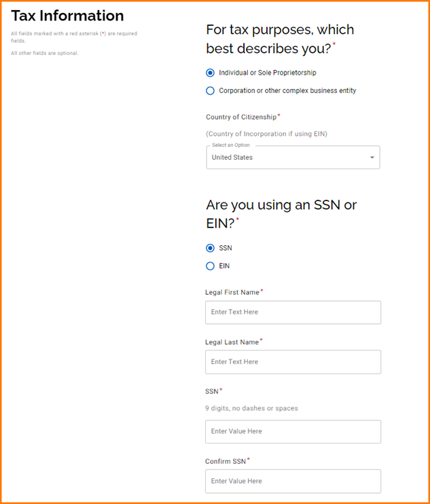Image resolution: width=430 pixels, height=504 pixels.
Task: Click the Legal Last Name field label
Action: 232,342
